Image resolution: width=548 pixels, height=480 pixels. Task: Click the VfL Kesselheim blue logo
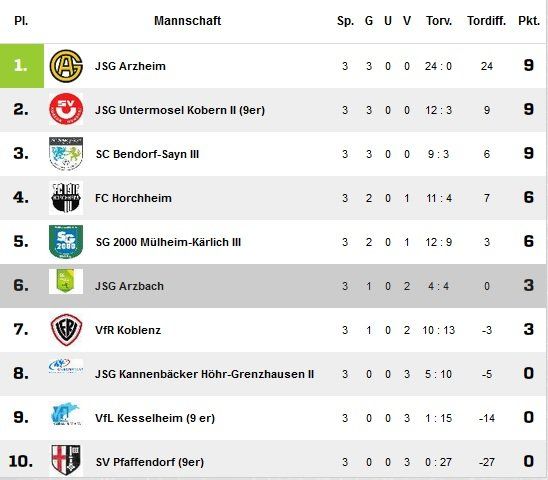[66, 415]
